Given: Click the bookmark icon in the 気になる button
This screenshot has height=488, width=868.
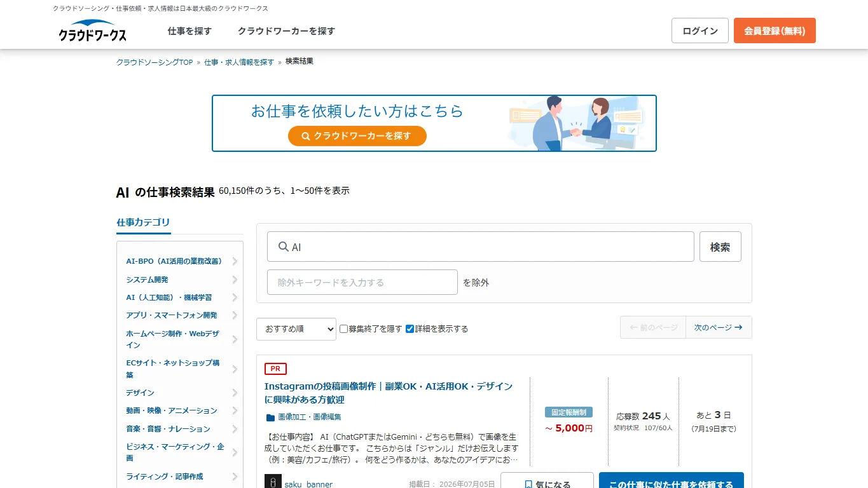Looking at the screenshot, I should [x=528, y=484].
